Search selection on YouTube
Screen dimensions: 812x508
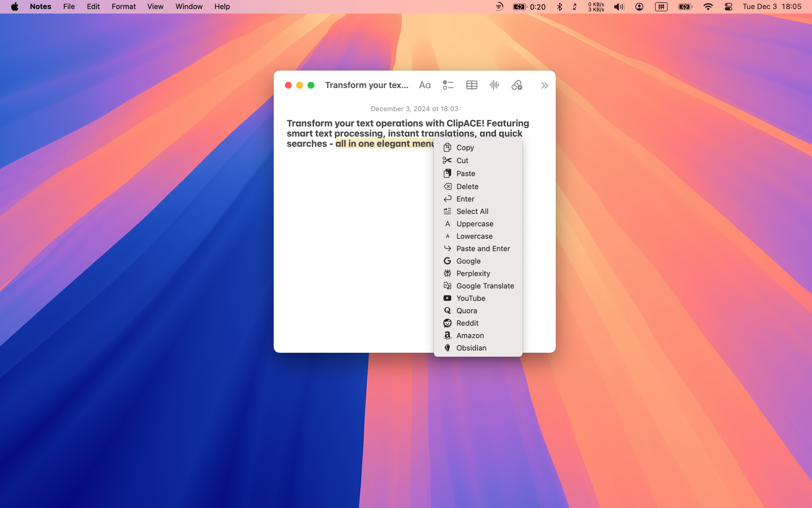coord(478,298)
